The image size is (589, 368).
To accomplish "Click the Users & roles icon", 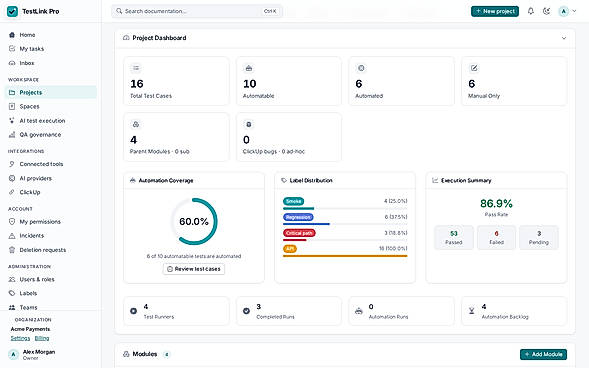I will coord(12,279).
